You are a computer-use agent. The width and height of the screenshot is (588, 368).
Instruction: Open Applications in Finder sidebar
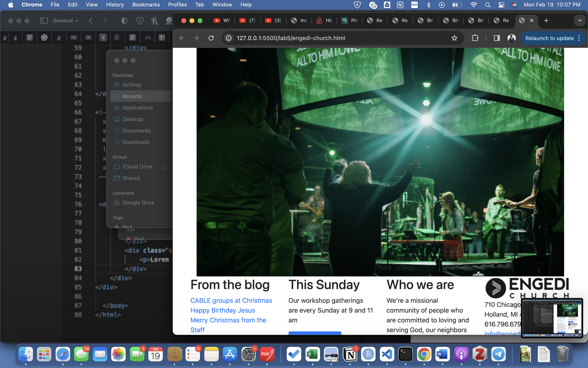click(140, 108)
